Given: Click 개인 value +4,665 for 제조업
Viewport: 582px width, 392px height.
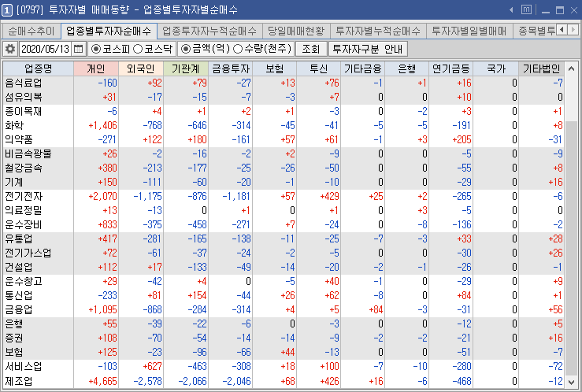Looking at the screenshot, I should click(x=102, y=381).
